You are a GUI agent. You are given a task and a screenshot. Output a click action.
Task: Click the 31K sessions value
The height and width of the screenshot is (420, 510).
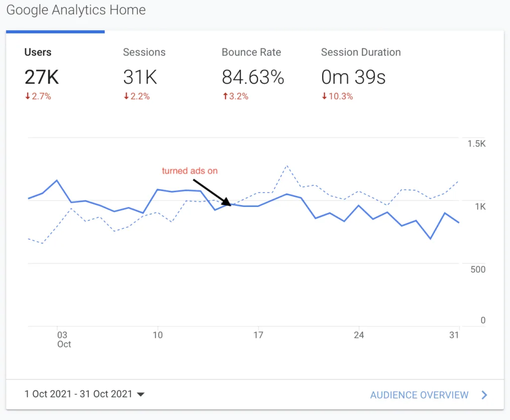click(x=140, y=77)
